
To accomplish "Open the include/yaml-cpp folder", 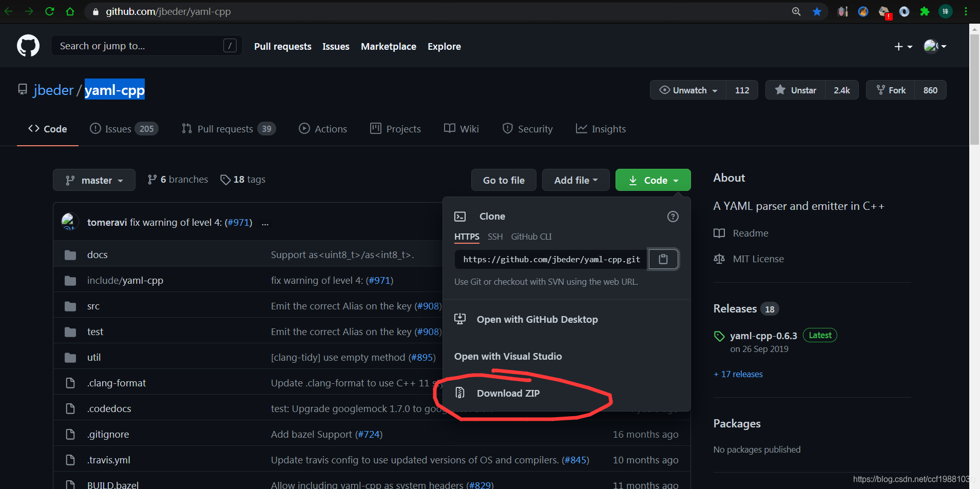I will [x=125, y=281].
